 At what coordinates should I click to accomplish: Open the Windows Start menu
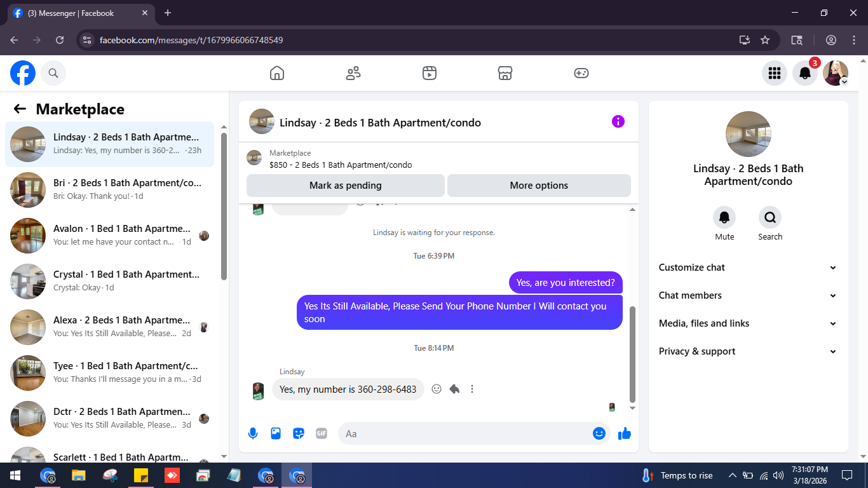pyautogui.click(x=15, y=475)
